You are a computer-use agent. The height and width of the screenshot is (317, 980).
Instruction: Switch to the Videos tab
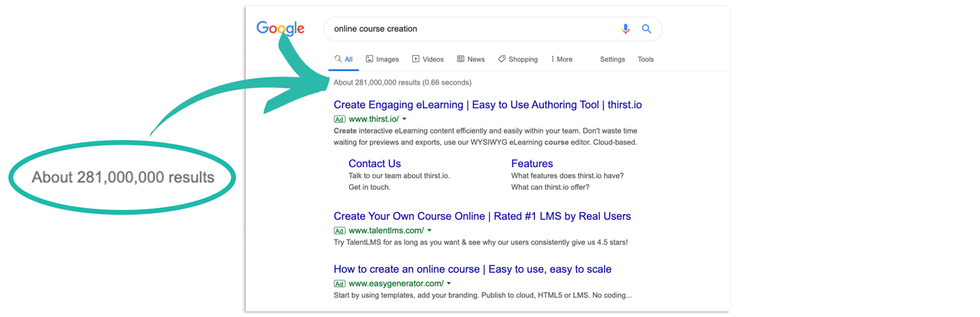428,59
